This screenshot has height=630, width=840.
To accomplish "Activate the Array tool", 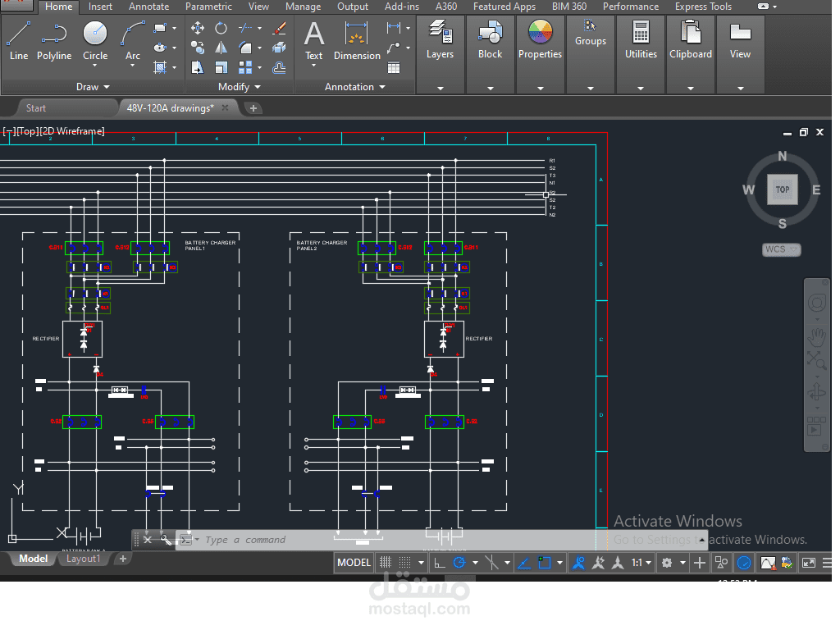I will click(245, 67).
